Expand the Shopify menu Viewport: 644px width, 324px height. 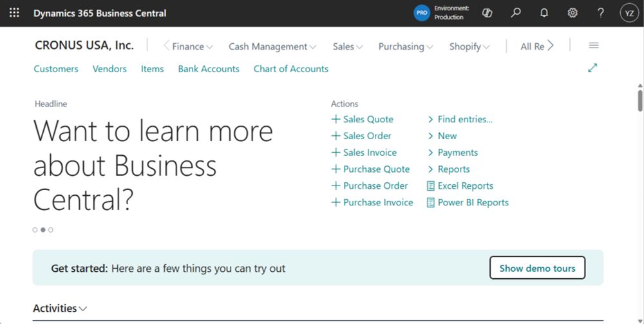click(469, 46)
